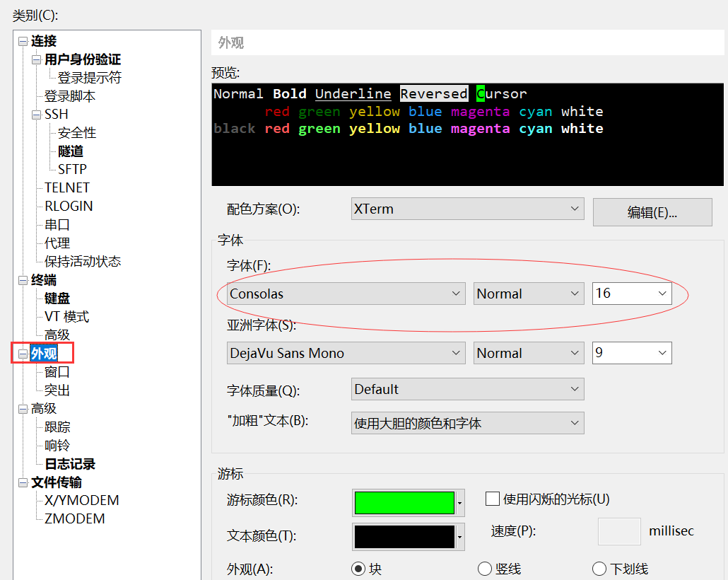
Task: Collapse the 终端 tree node
Action: click(23, 280)
